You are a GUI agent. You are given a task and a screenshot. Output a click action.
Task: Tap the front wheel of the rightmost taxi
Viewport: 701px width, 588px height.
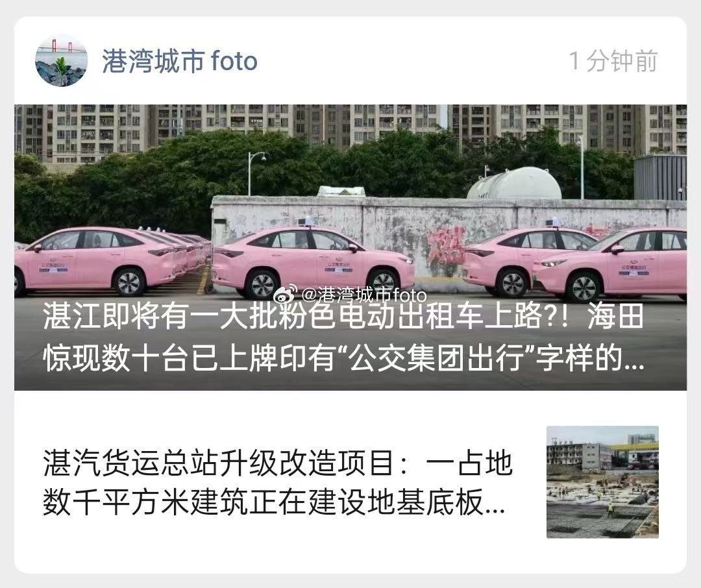tap(584, 288)
